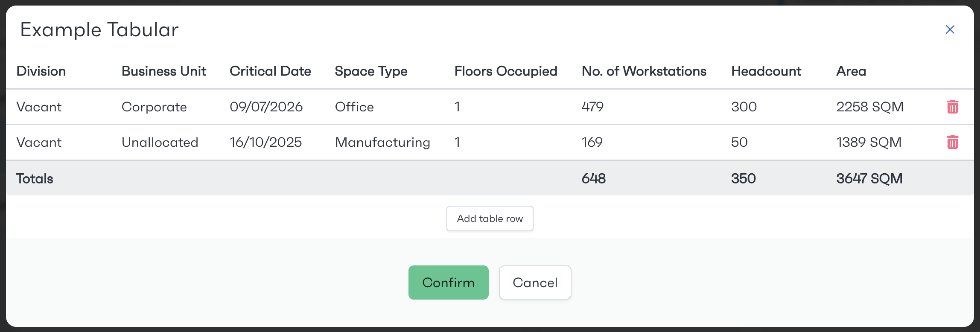Click the Corporate business unit cell
This screenshot has height=332, width=980.
tap(154, 107)
